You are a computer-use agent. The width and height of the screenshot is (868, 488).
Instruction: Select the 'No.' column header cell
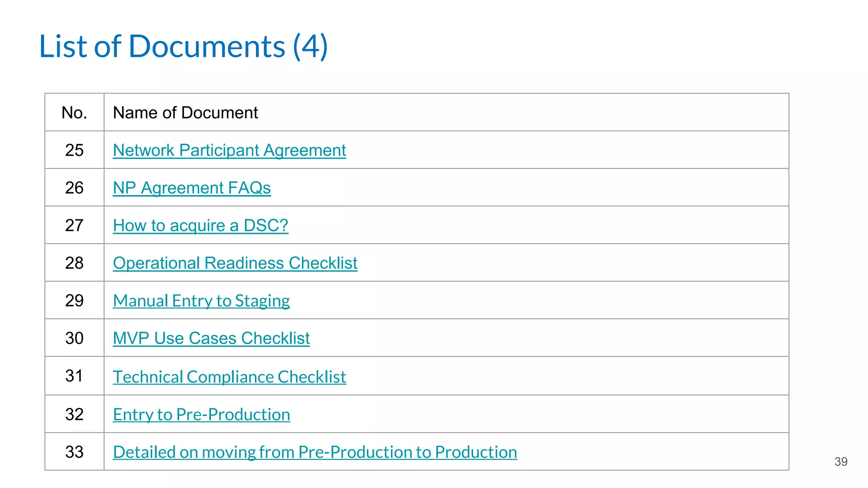[x=74, y=113]
